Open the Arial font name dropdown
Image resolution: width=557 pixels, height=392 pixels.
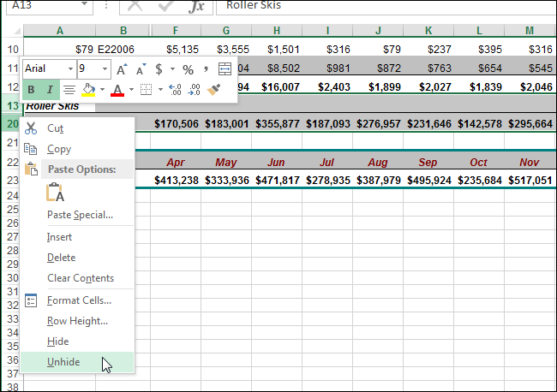click(70, 68)
